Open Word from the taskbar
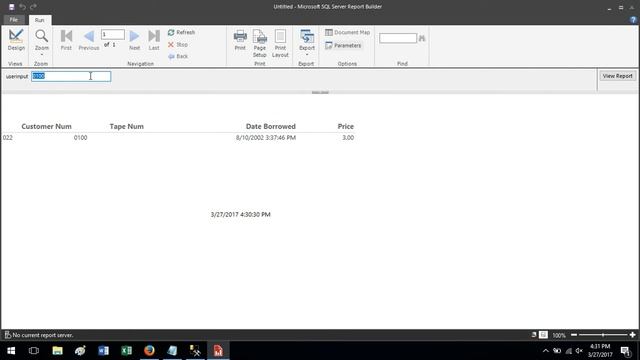The image size is (640, 360). point(103,351)
